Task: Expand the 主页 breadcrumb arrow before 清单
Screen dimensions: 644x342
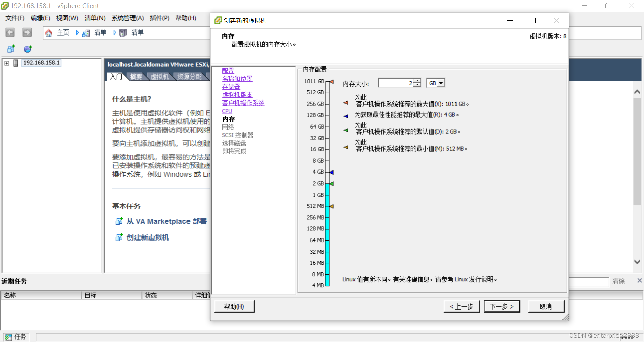Action: (x=77, y=32)
